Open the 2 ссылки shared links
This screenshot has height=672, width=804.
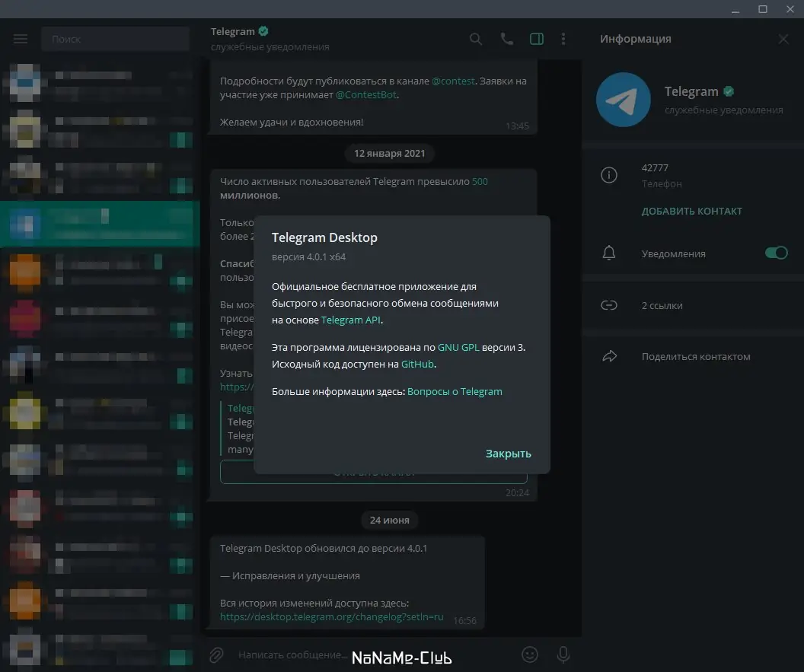(662, 305)
